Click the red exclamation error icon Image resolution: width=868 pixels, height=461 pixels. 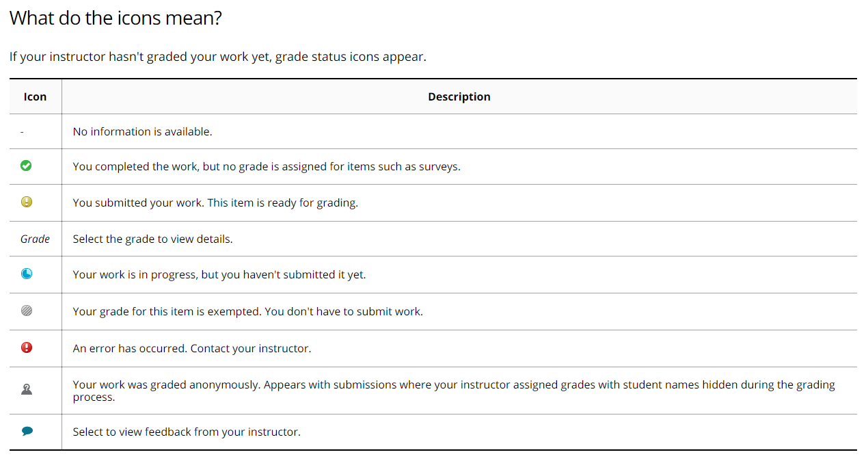tap(27, 347)
